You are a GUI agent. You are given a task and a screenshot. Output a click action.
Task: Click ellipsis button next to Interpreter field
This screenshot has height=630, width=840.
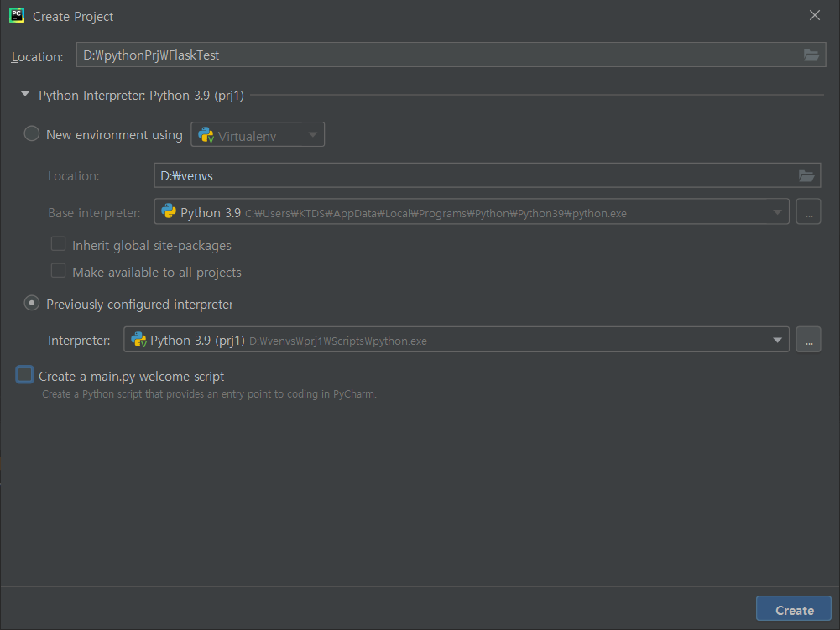pyautogui.click(x=808, y=340)
